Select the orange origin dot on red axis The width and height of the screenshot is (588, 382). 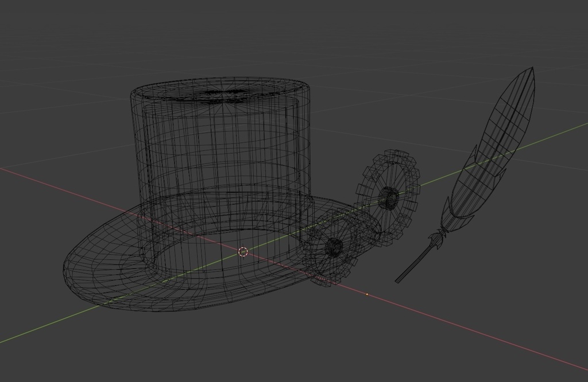click(367, 294)
